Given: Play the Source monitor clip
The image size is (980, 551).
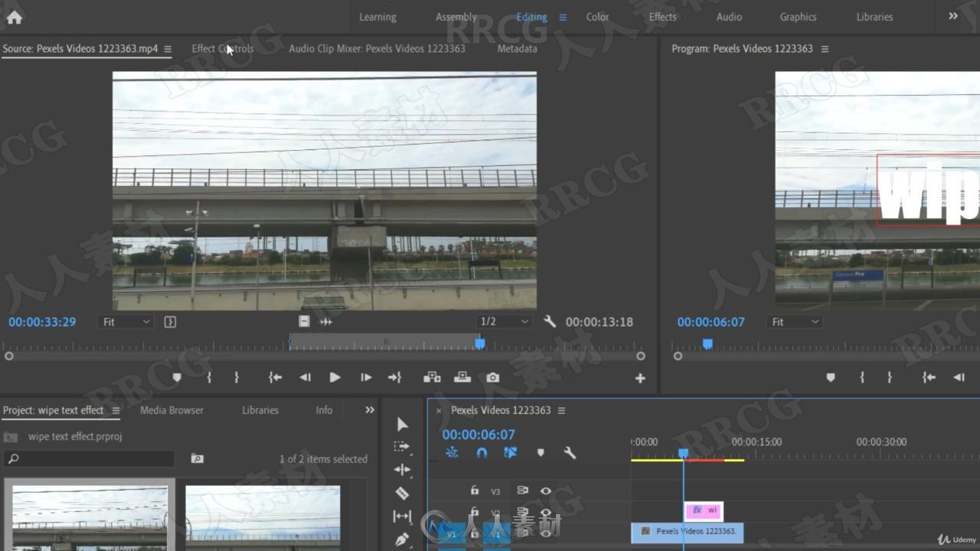Looking at the screenshot, I should 335,377.
